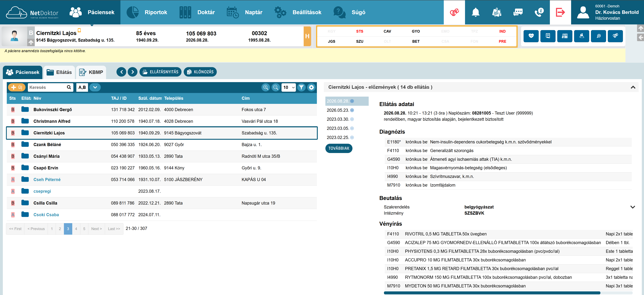Collapse the előzmények panel chevron

click(x=633, y=87)
